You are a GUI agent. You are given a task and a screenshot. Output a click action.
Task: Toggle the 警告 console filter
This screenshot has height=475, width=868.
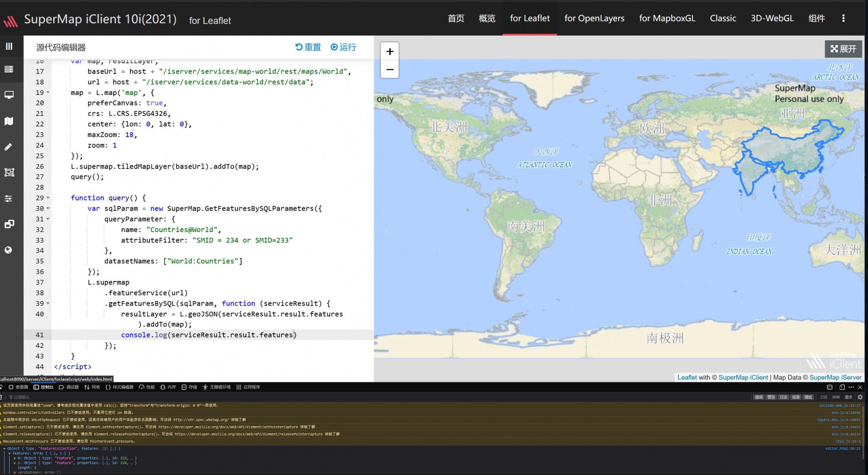click(771, 397)
